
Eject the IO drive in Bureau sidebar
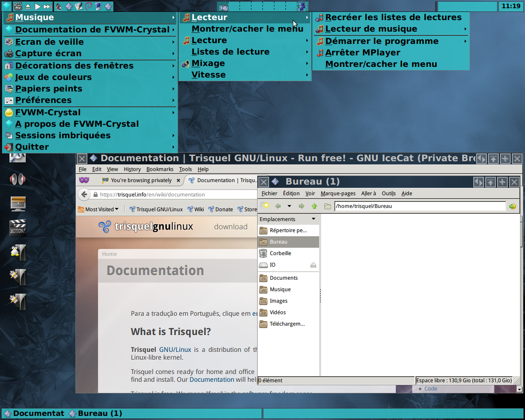313,265
